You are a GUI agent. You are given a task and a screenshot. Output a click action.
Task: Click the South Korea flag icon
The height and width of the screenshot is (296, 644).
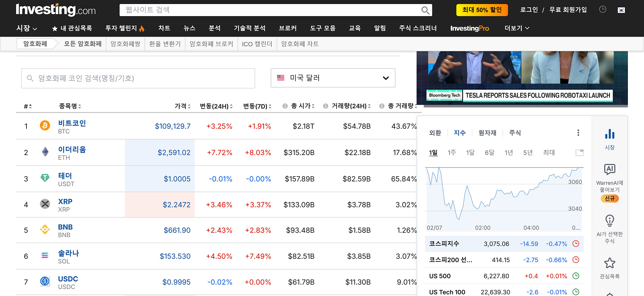tap(621, 10)
